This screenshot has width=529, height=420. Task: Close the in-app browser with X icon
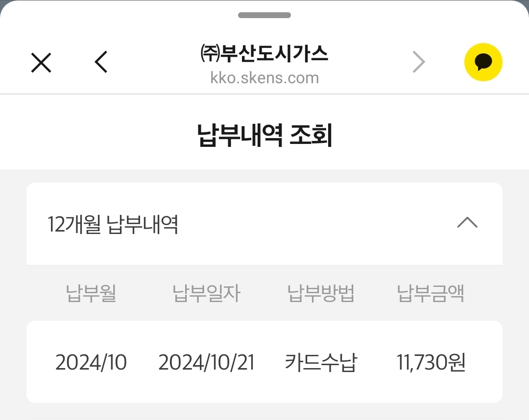(x=41, y=63)
